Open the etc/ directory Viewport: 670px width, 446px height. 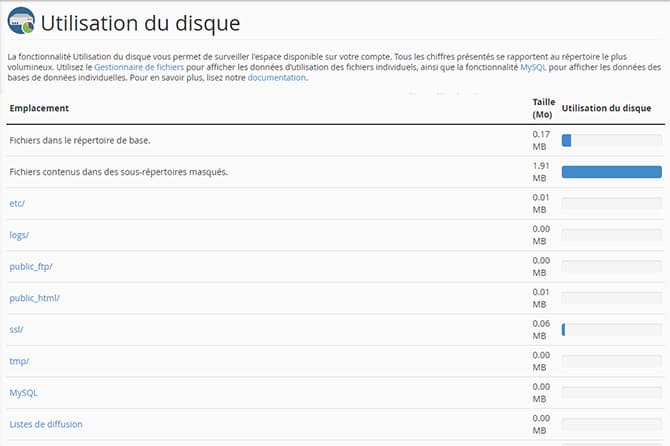pos(17,203)
